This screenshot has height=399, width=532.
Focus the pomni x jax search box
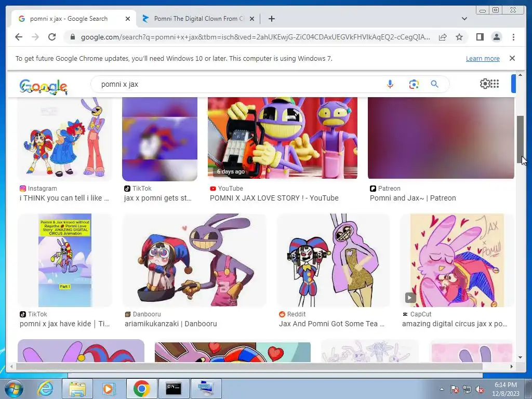pyautogui.click(x=237, y=84)
